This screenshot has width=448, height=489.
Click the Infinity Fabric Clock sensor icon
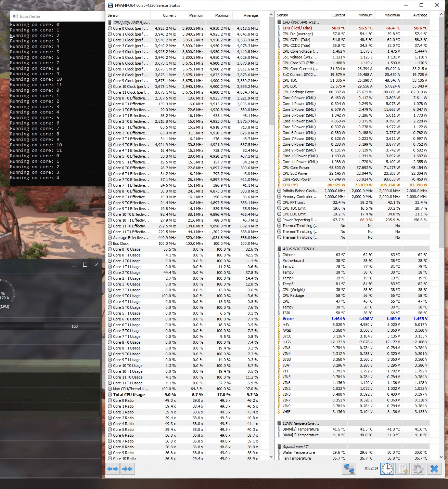tap(279, 191)
